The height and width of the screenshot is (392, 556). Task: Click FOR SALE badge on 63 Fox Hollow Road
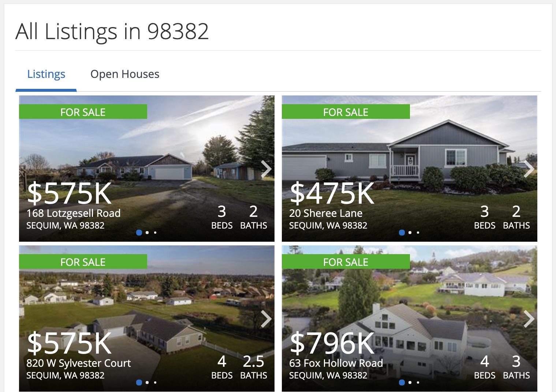click(x=346, y=261)
